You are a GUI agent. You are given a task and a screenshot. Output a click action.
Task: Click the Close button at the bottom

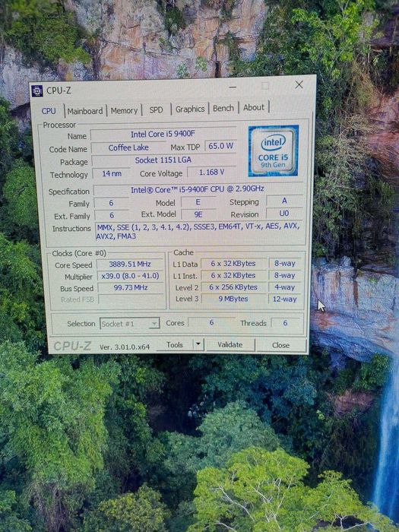point(280,345)
